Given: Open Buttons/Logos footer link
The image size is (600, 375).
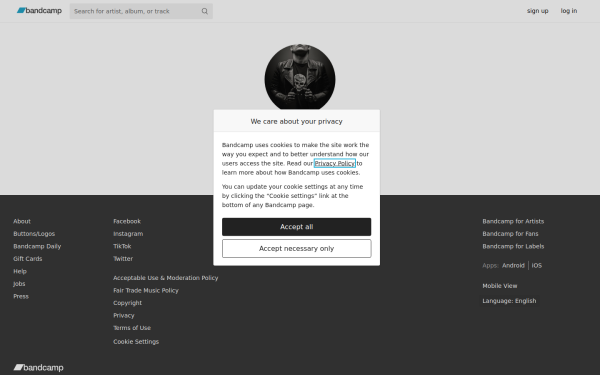Looking at the screenshot, I should 34,234.
